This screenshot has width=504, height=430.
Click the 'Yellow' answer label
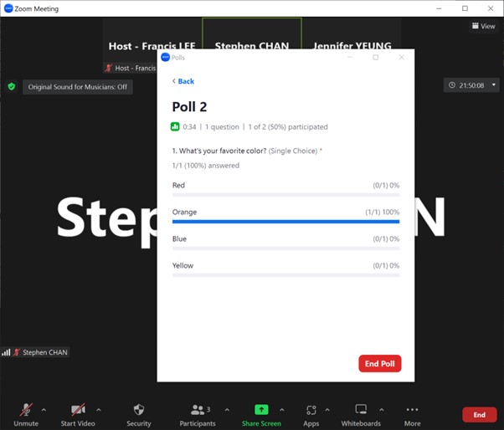tap(183, 265)
